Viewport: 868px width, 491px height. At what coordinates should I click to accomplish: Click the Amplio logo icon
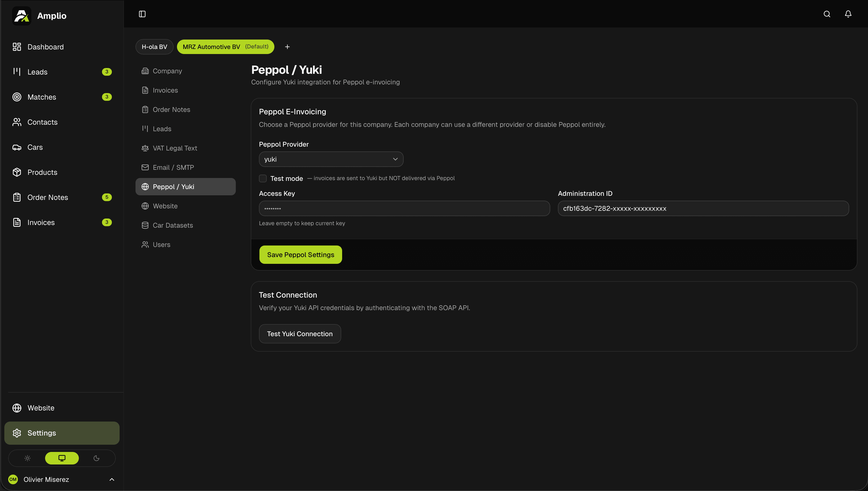[21, 15]
